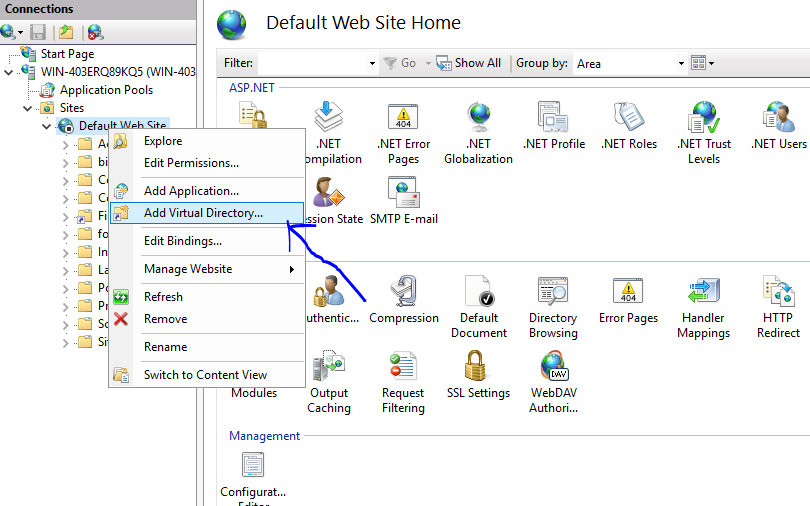The height and width of the screenshot is (506, 810).
Task: Open the .NET Roles feature
Action: (629, 126)
